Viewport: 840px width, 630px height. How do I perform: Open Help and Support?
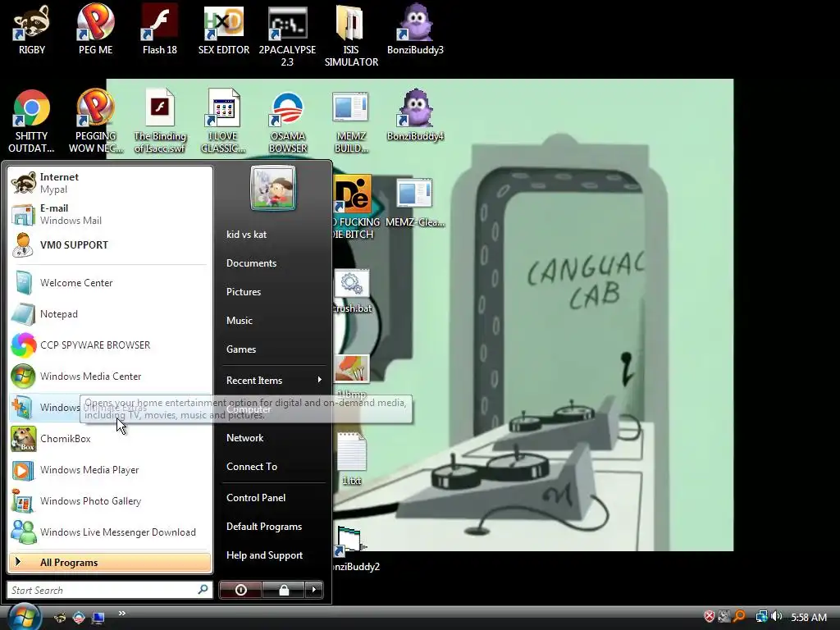[274, 555]
